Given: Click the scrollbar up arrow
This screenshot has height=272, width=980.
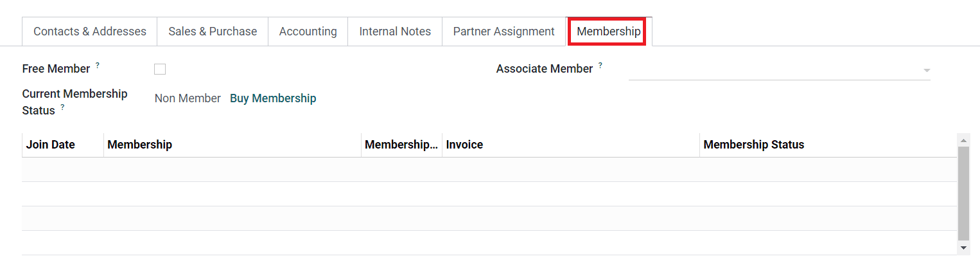Looking at the screenshot, I should coord(963,139).
